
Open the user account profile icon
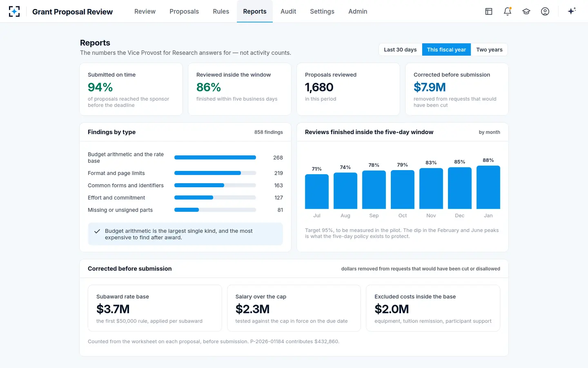pos(545,11)
